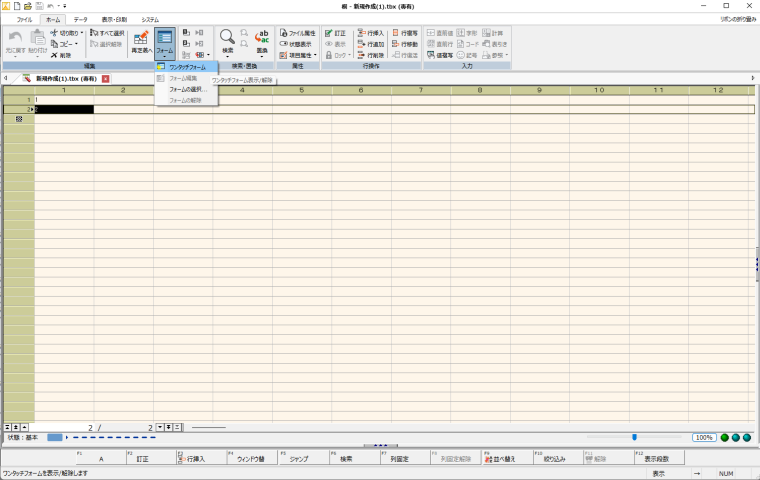Click the 置換 (replace) icon
The width and height of the screenshot is (760, 480).
[262, 39]
